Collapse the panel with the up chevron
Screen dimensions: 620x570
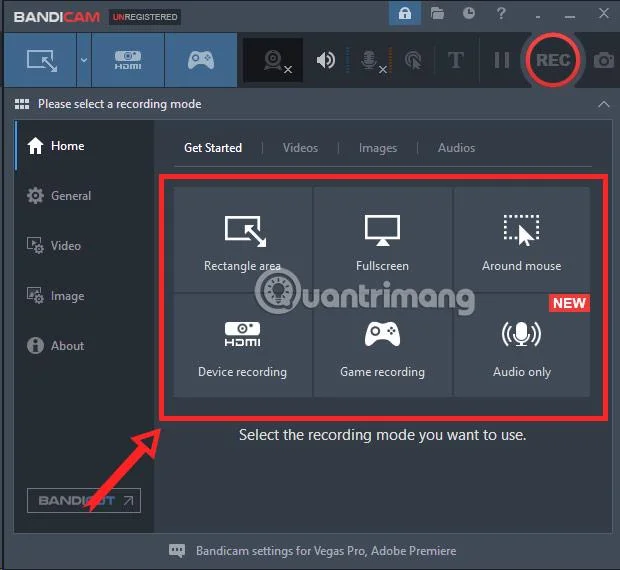pyautogui.click(x=604, y=104)
